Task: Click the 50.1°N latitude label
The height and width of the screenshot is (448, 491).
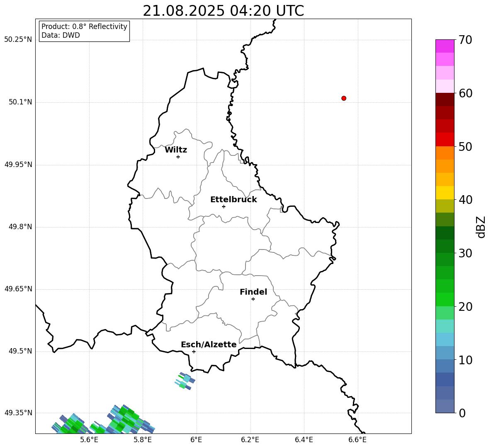Action: pyautogui.click(x=20, y=102)
